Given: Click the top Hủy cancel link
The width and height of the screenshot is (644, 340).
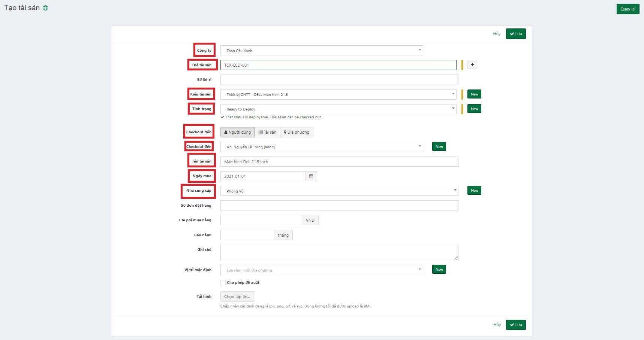Looking at the screenshot, I should [x=497, y=34].
